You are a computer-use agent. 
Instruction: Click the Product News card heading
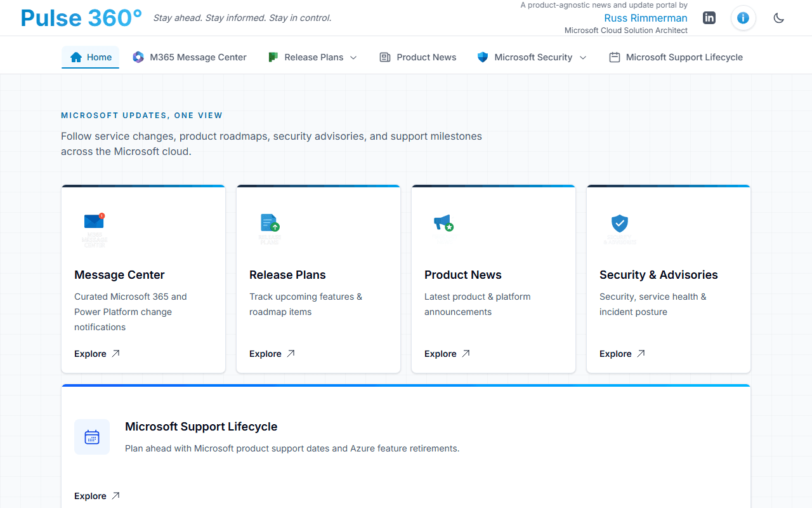(463, 275)
